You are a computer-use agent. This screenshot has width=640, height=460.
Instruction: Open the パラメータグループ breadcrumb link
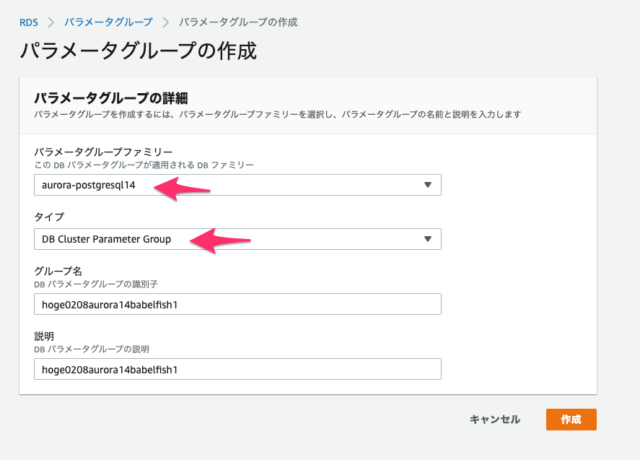click(108, 22)
